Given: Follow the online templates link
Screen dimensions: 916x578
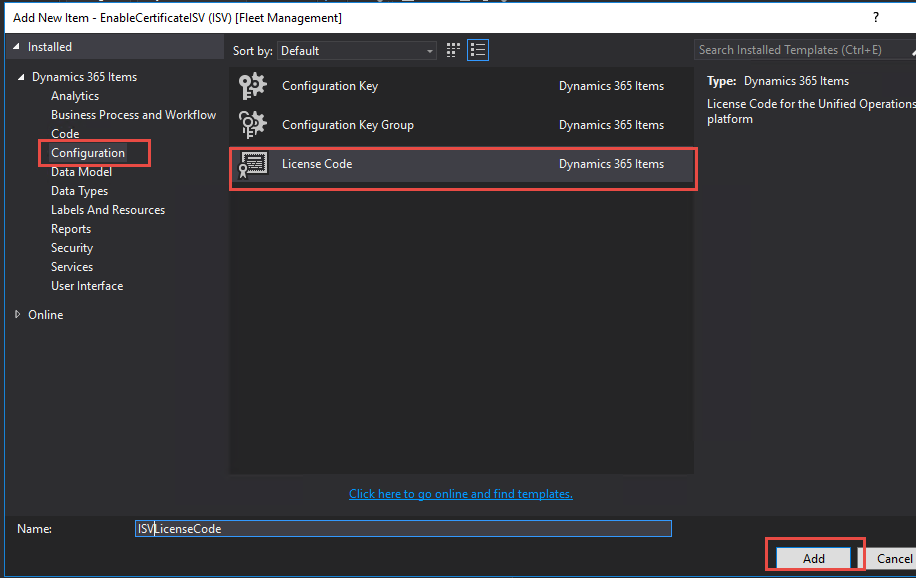Looking at the screenshot, I should (x=460, y=494).
